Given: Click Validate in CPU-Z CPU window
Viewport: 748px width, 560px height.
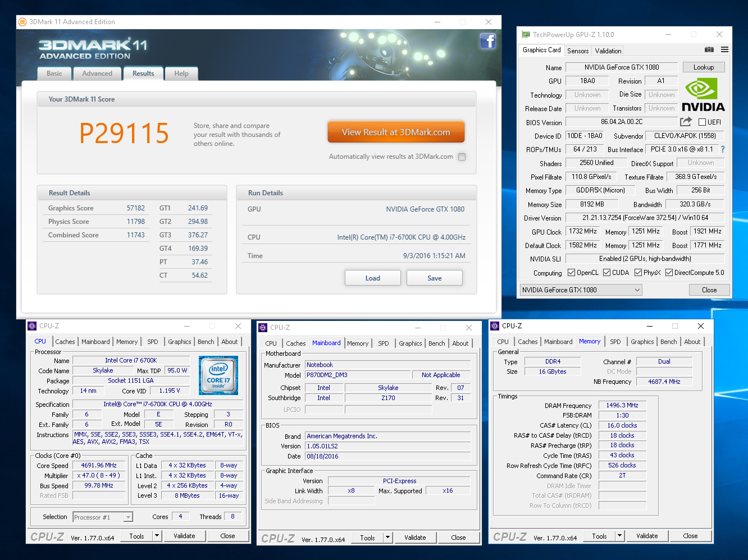Looking at the screenshot, I should pos(184,536).
